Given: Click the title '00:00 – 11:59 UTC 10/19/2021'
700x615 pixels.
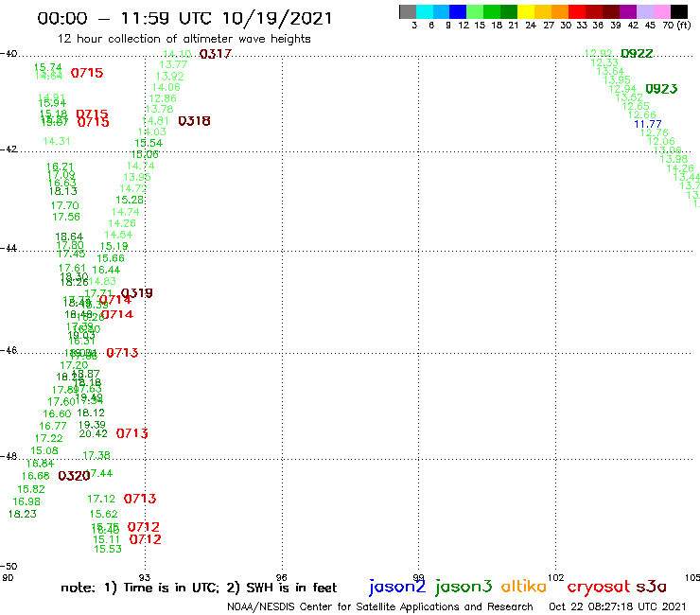Looking at the screenshot, I should 184,19.
